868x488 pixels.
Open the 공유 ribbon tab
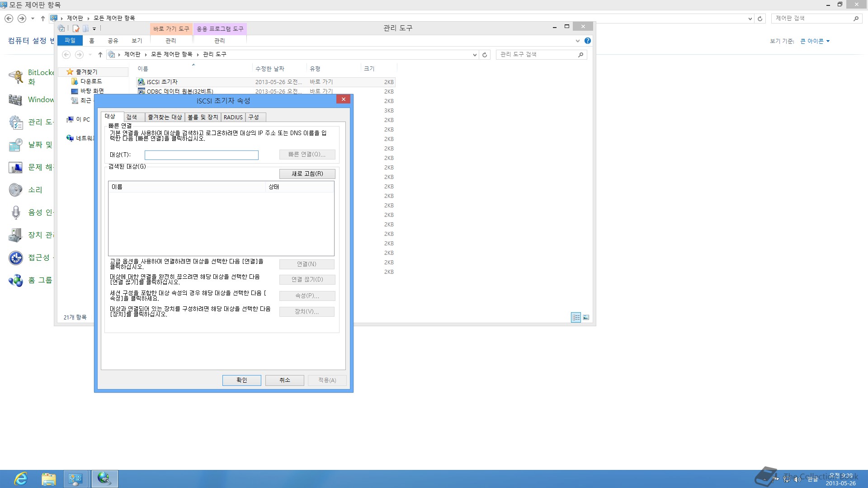coord(113,41)
